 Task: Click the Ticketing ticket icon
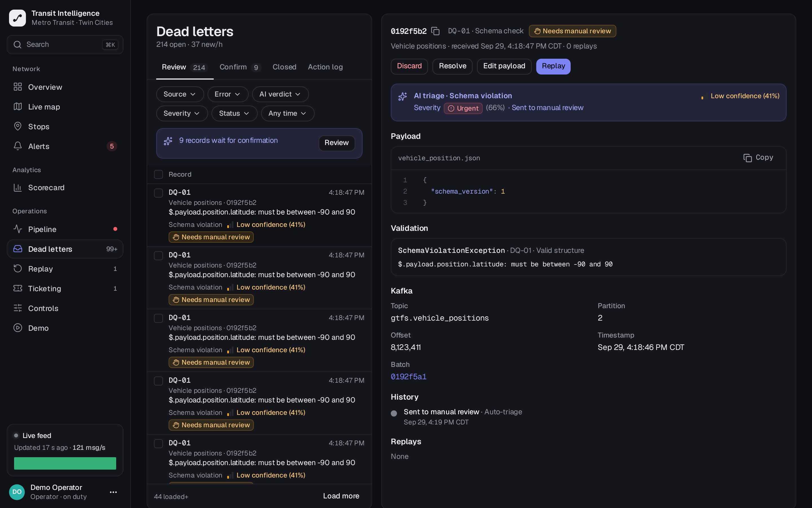pos(18,288)
